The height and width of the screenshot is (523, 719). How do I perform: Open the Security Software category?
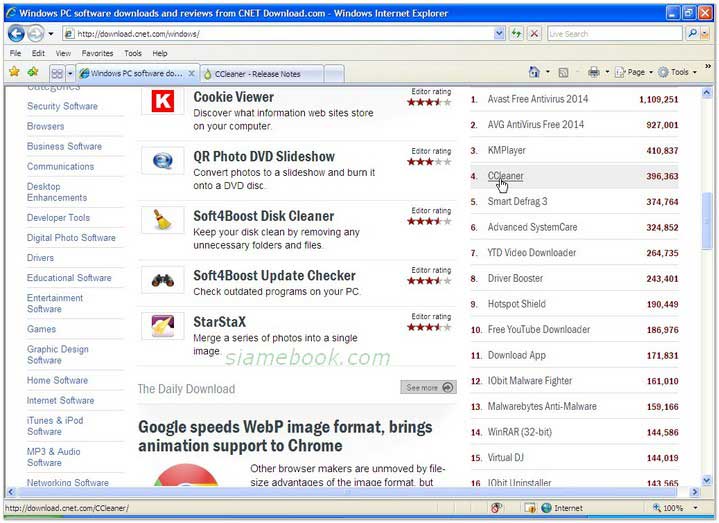tap(62, 106)
